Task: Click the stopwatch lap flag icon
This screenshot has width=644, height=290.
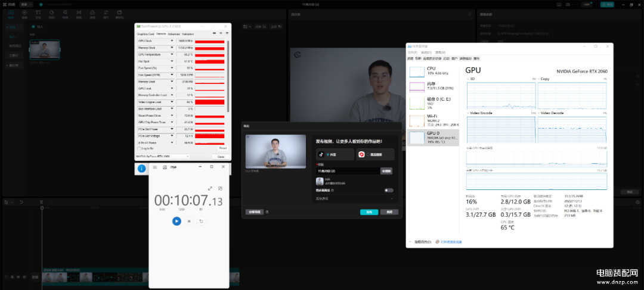Action: pyautogui.click(x=190, y=221)
